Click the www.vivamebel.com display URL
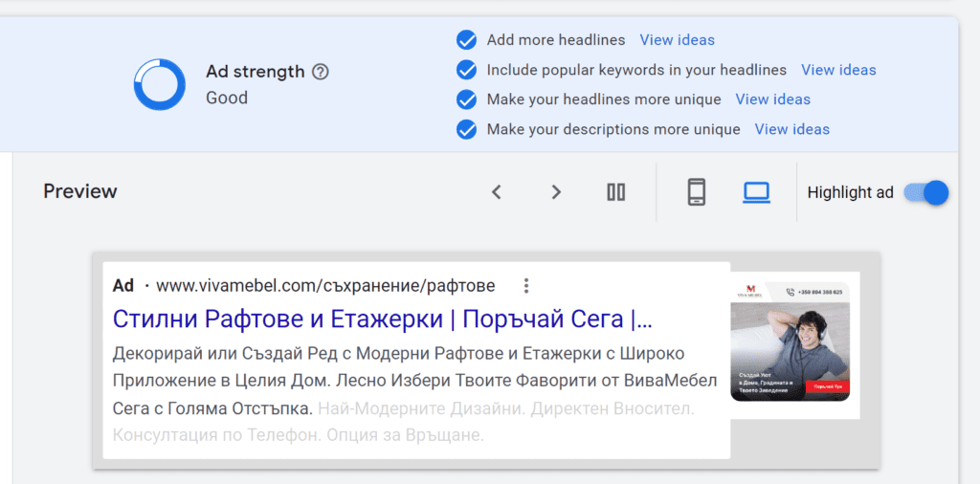Screen dimensions: 980x484 pyautogui.click(x=325, y=286)
